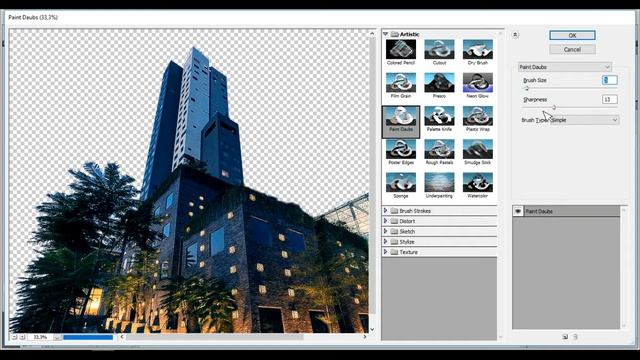Open the Paint Daubs filter dropdown
Viewport: 640px width, 360px height.
click(x=565, y=67)
